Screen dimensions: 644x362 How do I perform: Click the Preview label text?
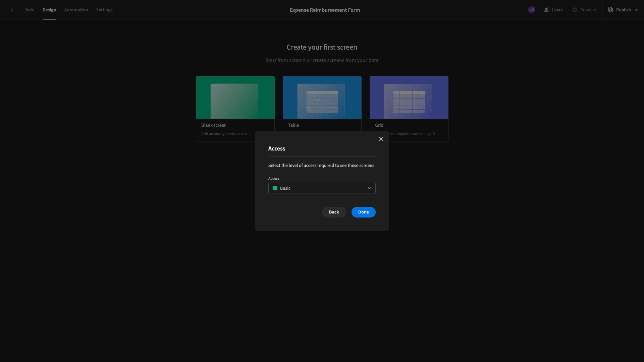pyautogui.click(x=588, y=10)
